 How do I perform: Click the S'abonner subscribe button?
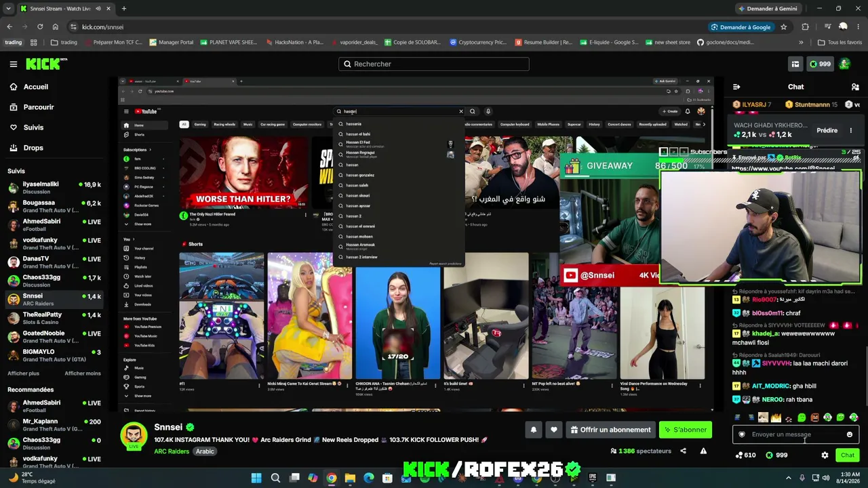686,430
